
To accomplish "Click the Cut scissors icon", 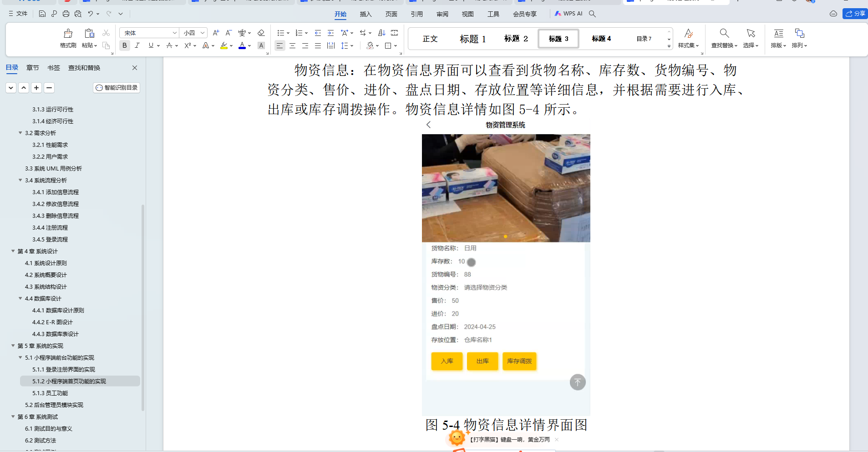I will [106, 33].
